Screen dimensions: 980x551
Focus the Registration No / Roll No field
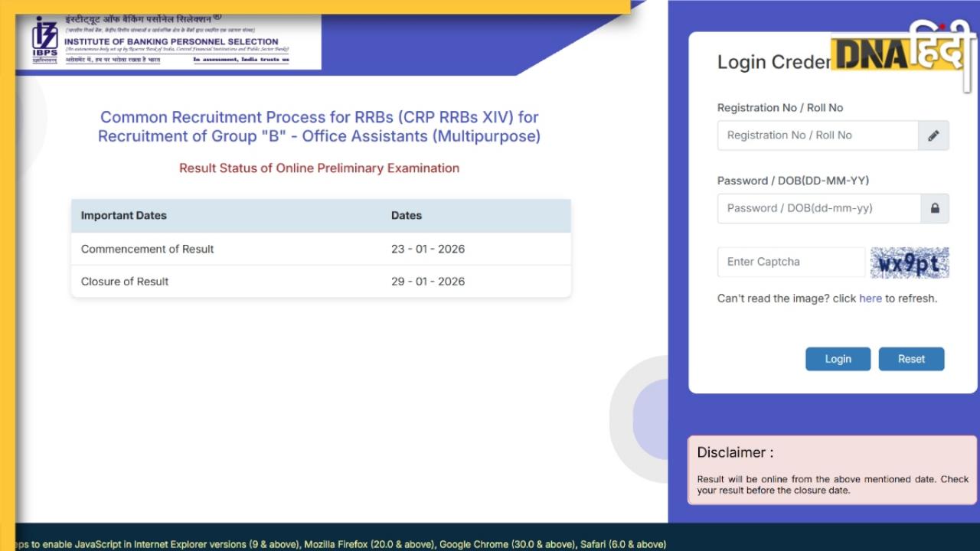[817, 135]
